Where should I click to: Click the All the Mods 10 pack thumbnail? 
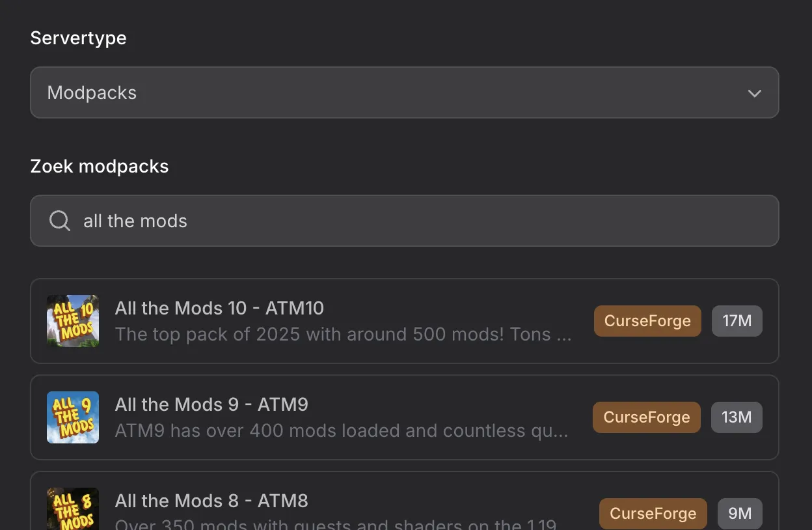(x=73, y=320)
